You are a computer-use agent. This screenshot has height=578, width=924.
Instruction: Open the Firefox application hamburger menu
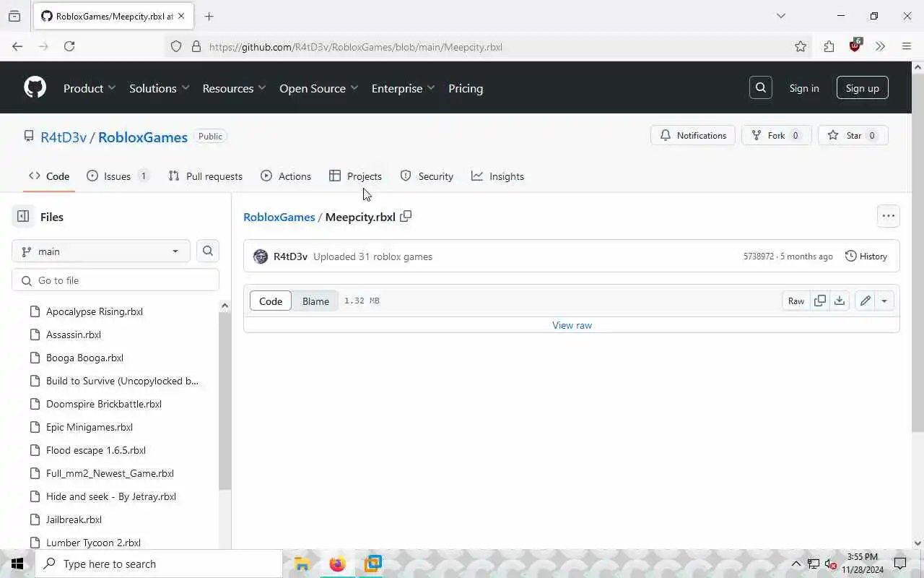tap(907, 46)
